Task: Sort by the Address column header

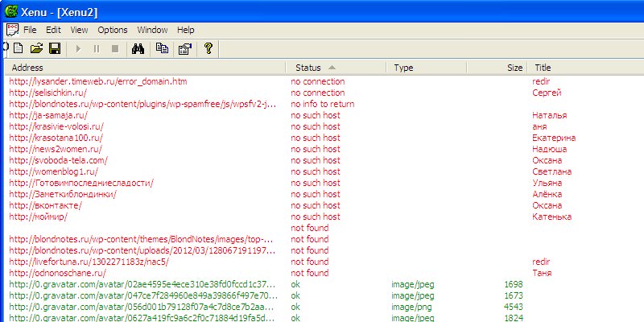Action: [x=145, y=68]
